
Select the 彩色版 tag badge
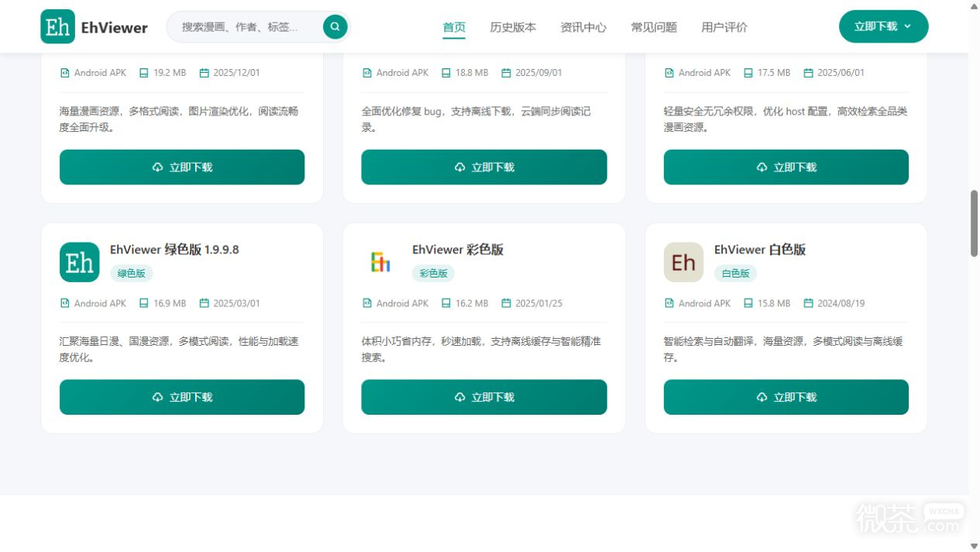coord(434,273)
